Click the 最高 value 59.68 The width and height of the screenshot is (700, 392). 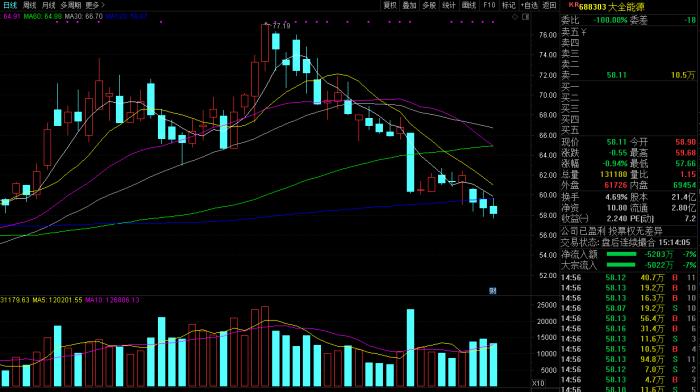click(685, 153)
